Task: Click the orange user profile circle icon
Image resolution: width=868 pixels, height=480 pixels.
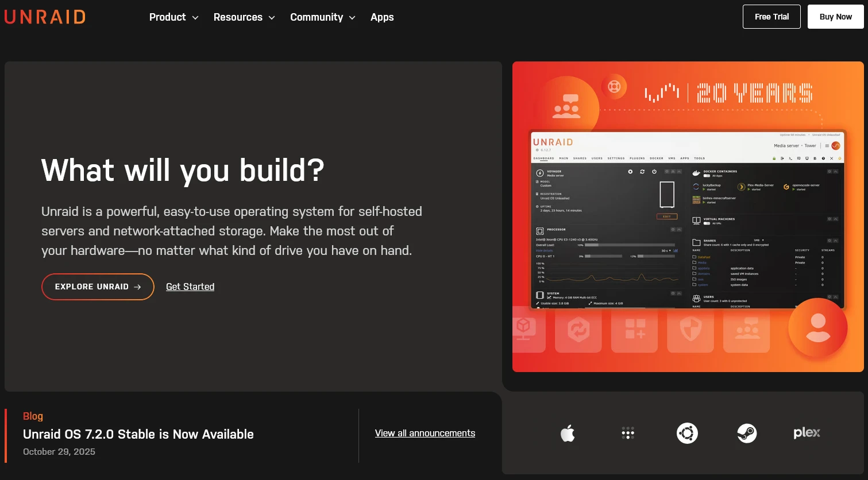Action: click(x=817, y=328)
